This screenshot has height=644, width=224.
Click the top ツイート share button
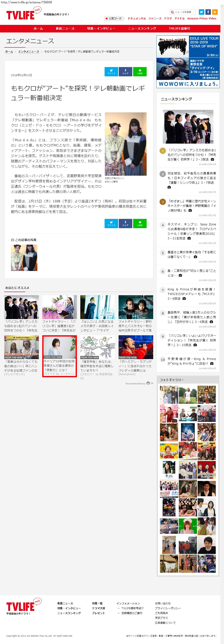[111, 72]
